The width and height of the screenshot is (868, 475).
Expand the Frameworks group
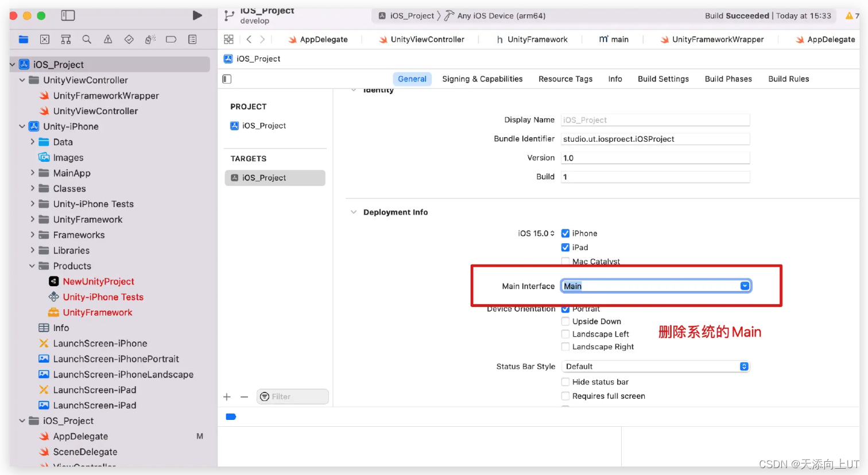coord(33,235)
